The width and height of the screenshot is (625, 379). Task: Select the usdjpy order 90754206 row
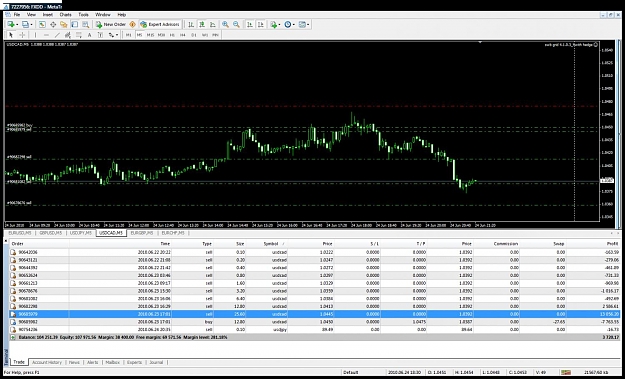tap(315, 330)
